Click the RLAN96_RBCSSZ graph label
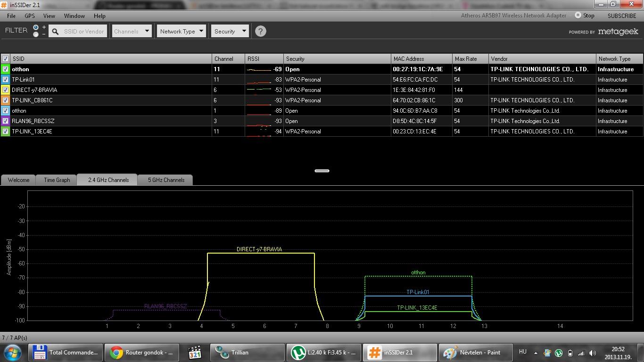The height and width of the screenshot is (362, 644). tap(165, 306)
